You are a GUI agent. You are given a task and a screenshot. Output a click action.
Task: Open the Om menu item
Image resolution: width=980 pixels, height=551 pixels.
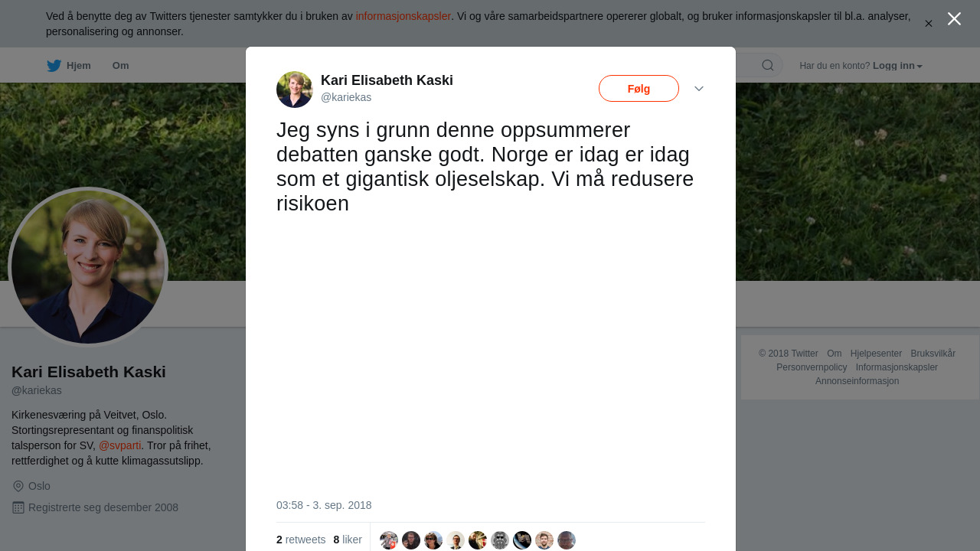[x=121, y=66]
